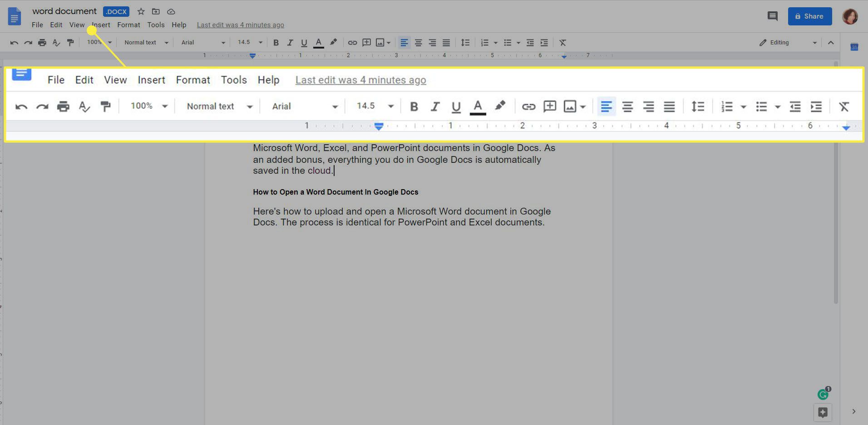
Task: Toggle Bold in the small top toolbar
Action: [276, 43]
